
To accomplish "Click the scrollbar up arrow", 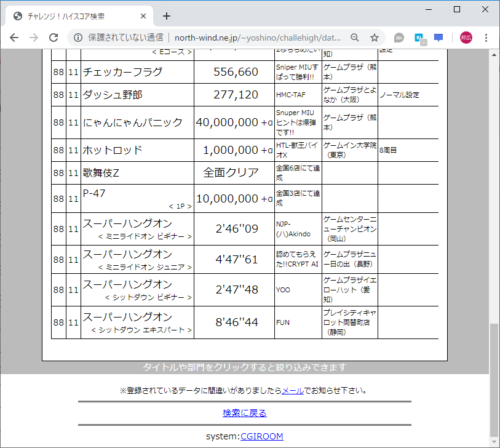I will pyautogui.click(x=494, y=54).
